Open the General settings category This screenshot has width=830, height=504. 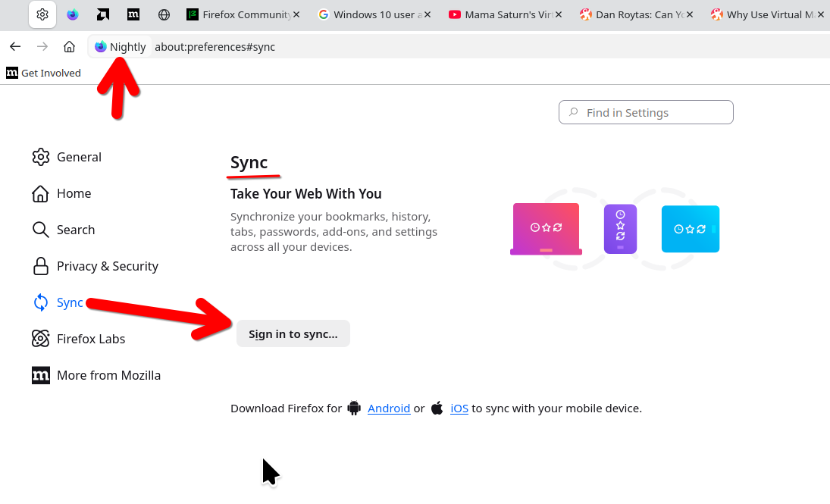coord(78,157)
